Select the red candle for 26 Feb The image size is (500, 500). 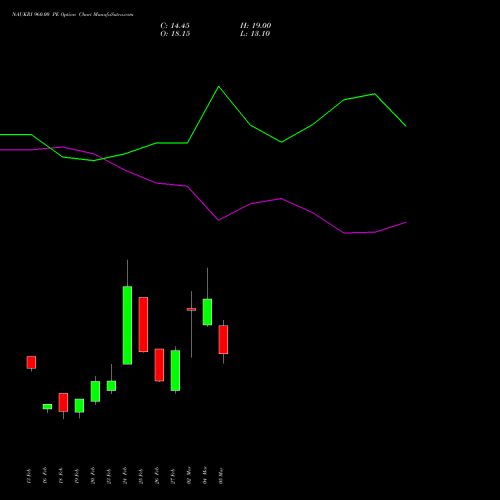[x=159, y=365]
